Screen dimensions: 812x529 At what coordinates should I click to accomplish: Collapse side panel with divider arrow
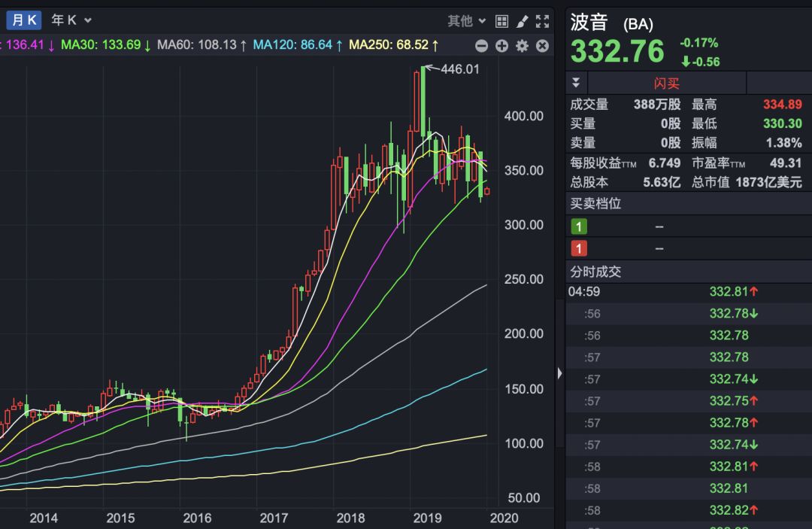tap(559, 373)
